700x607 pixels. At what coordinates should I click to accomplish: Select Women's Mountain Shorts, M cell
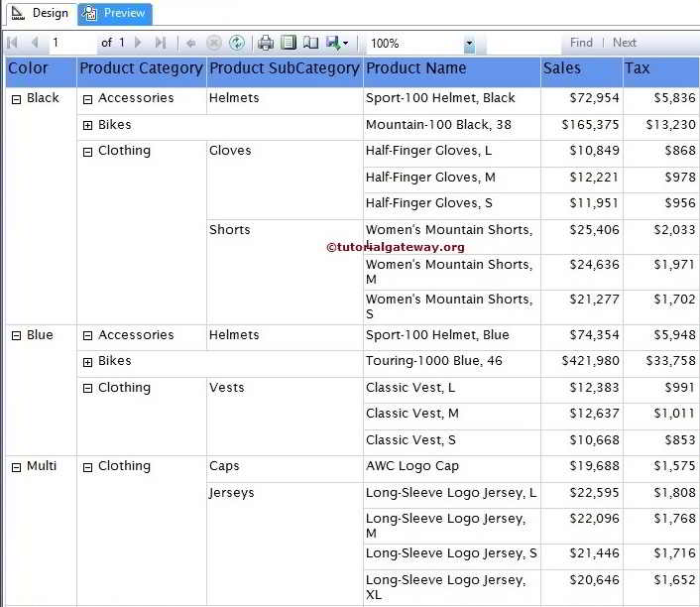(452, 272)
